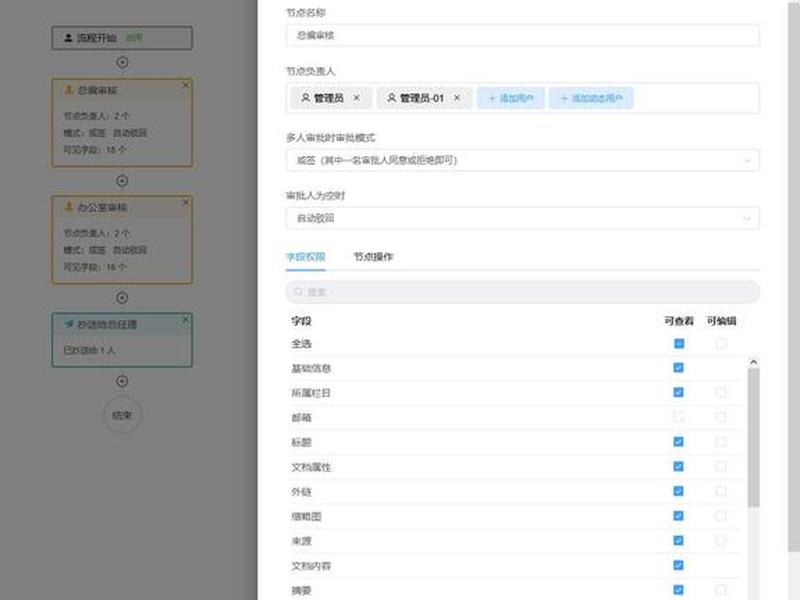The width and height of the screenshot is (800, 600).
Task: Focus the 节点名称 input field
Action: (522, 35)
